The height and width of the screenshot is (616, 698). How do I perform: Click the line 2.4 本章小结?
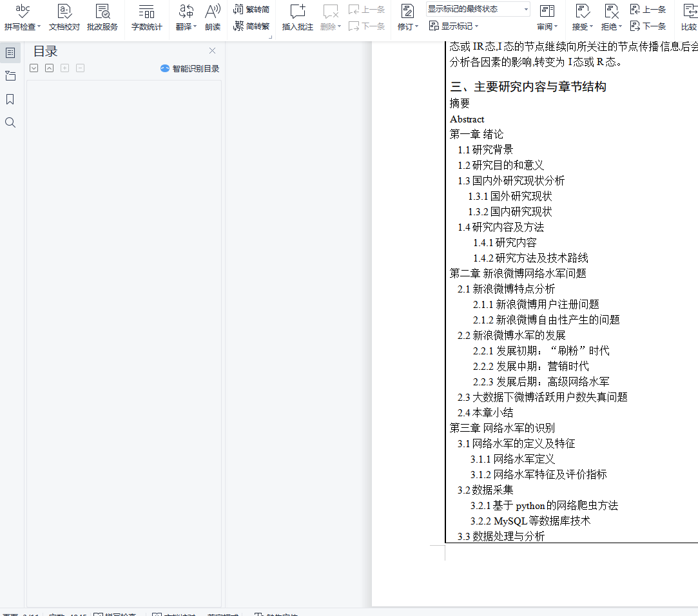click(x=485, y=412)
